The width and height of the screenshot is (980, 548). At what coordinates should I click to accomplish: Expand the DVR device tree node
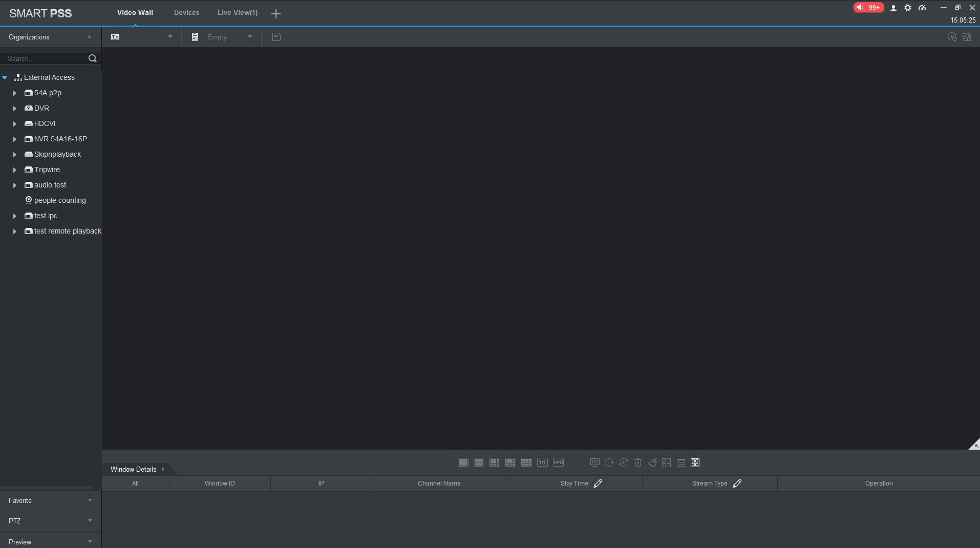coord(15,109)
